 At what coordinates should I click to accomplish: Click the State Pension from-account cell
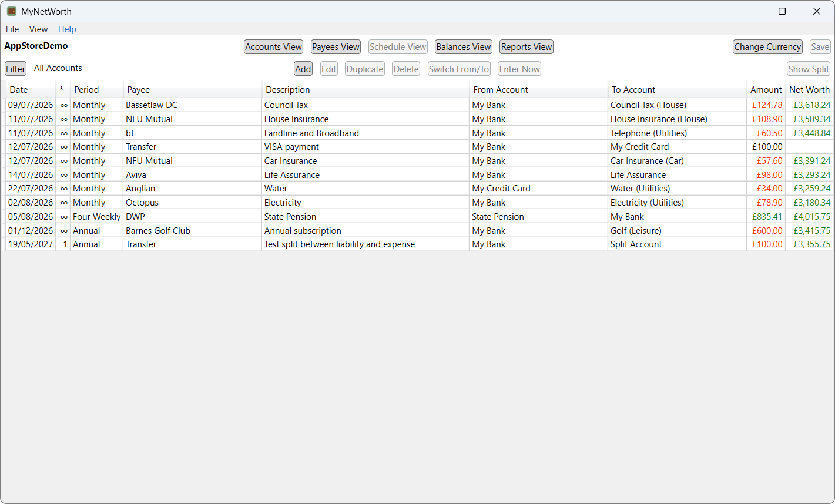pyautogui.click(x=538, y=217)
